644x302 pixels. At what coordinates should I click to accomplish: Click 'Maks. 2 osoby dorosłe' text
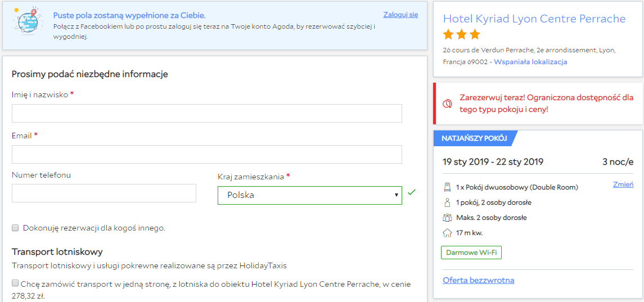click(x=491, y=218)
